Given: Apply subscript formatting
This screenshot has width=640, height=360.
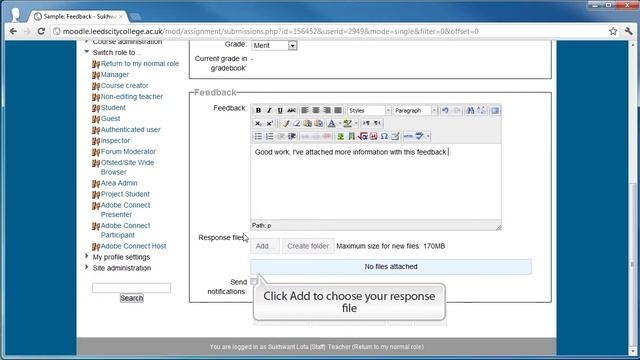Looking at the screenshot, I should point(258,123).
